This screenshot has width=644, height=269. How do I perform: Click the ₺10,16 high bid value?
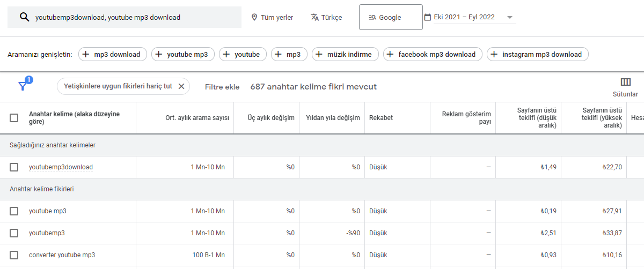pyautogui.click(x=612, y=255)
